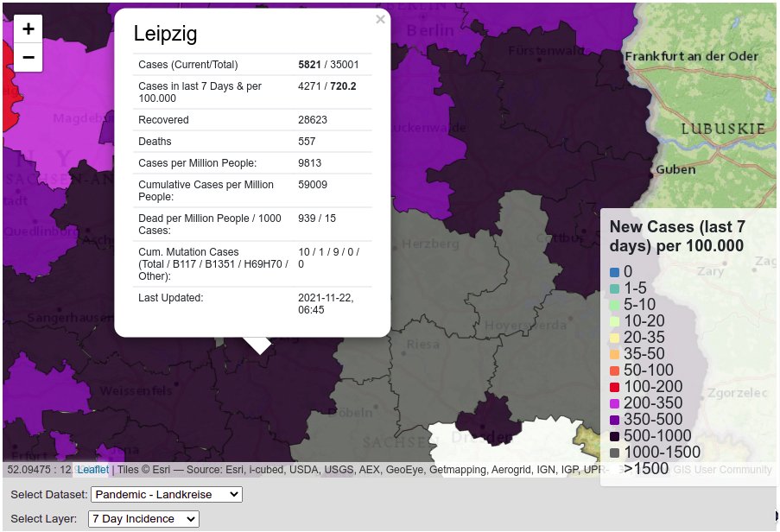Click the 5821 / 35001 cases value
This screenshot has height=532, width=780.
click(328, 65)
